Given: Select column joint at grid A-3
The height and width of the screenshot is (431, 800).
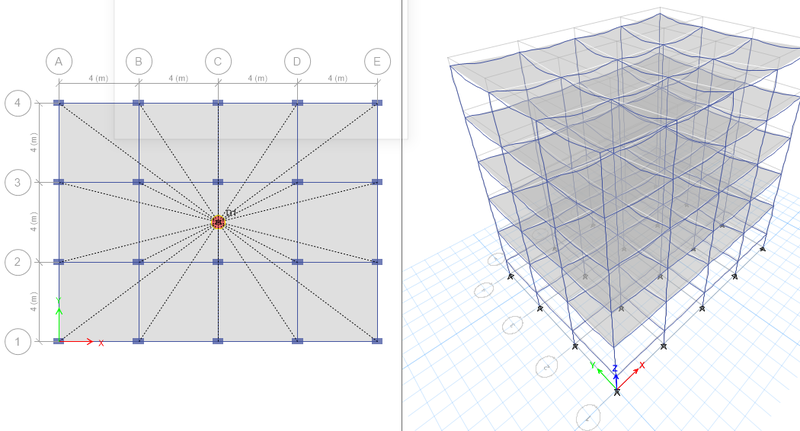Looking at the screenshot, I should point(59,182).
